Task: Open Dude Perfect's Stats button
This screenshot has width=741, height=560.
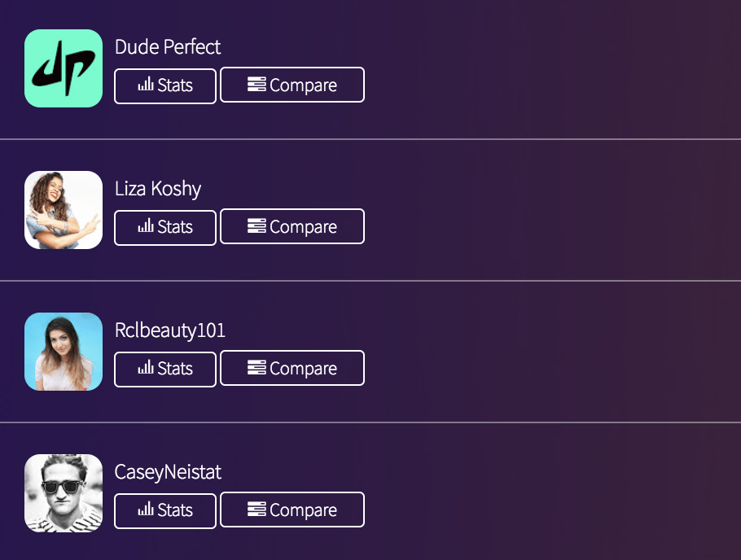Action: [165, 85]
